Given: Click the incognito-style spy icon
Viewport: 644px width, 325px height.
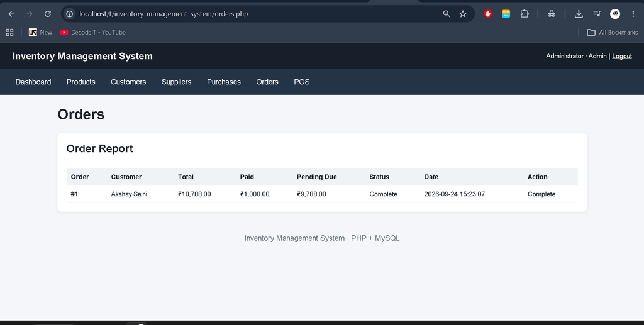Looking at the screenshot, I should tap(552, 14).
